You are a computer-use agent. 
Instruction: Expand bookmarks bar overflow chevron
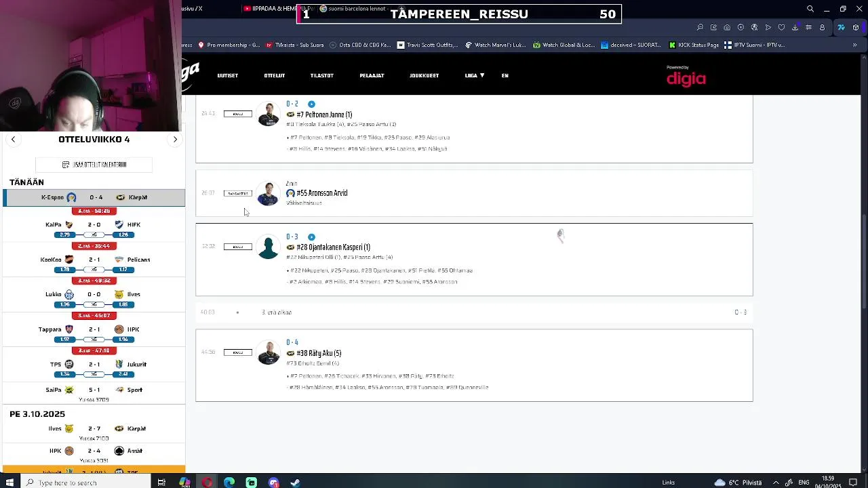coord(854,45)
